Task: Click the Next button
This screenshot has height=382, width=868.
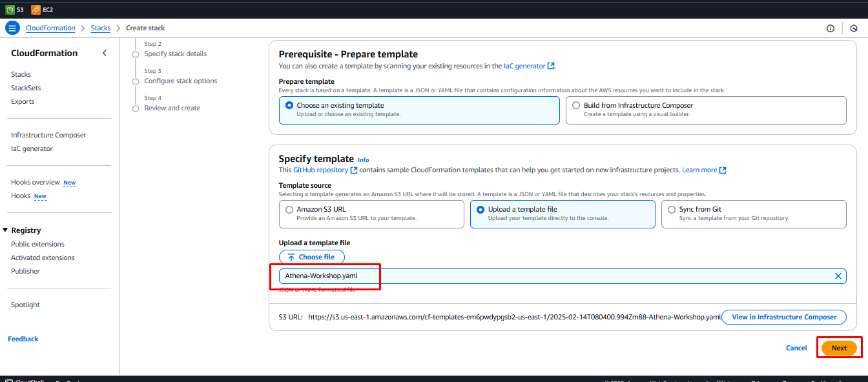Action: point(839,348)
